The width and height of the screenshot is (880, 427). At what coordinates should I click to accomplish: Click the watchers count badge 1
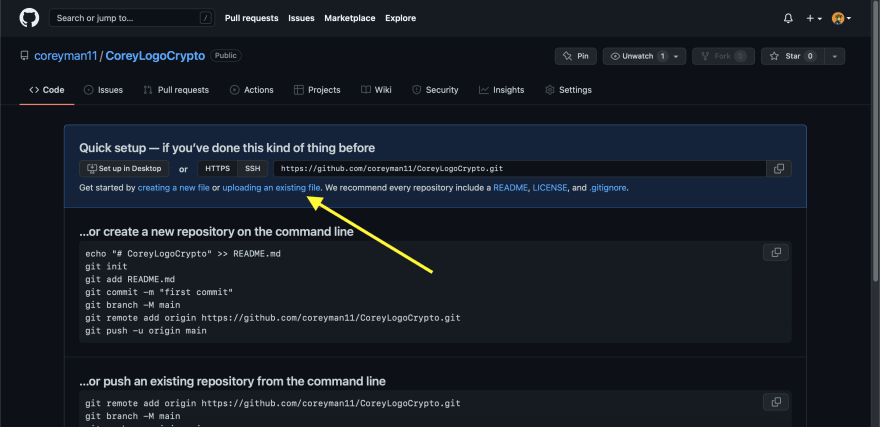point(662,56)
